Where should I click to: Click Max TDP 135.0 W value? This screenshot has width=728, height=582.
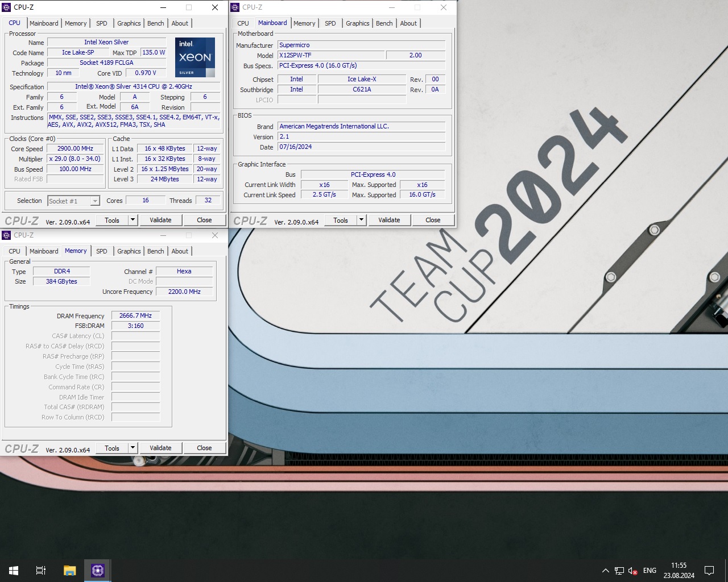(x=154, y=52)
